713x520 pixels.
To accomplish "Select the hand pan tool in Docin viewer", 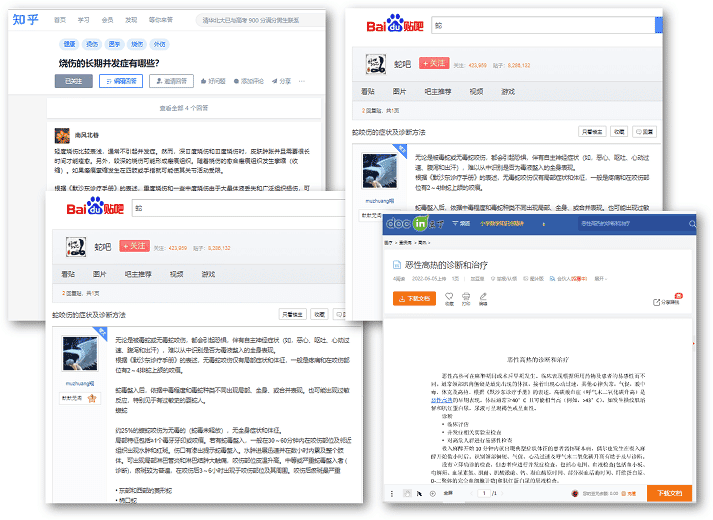I will (407, 493).
